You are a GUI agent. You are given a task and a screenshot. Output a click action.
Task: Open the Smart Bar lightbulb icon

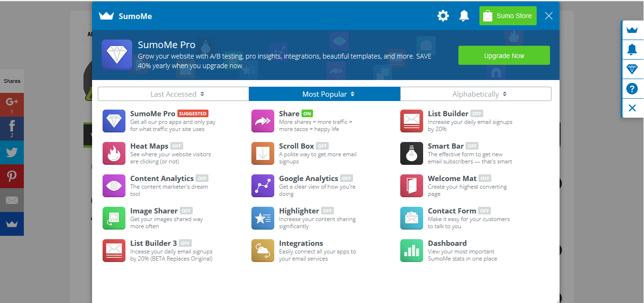[x=412, y=153]
